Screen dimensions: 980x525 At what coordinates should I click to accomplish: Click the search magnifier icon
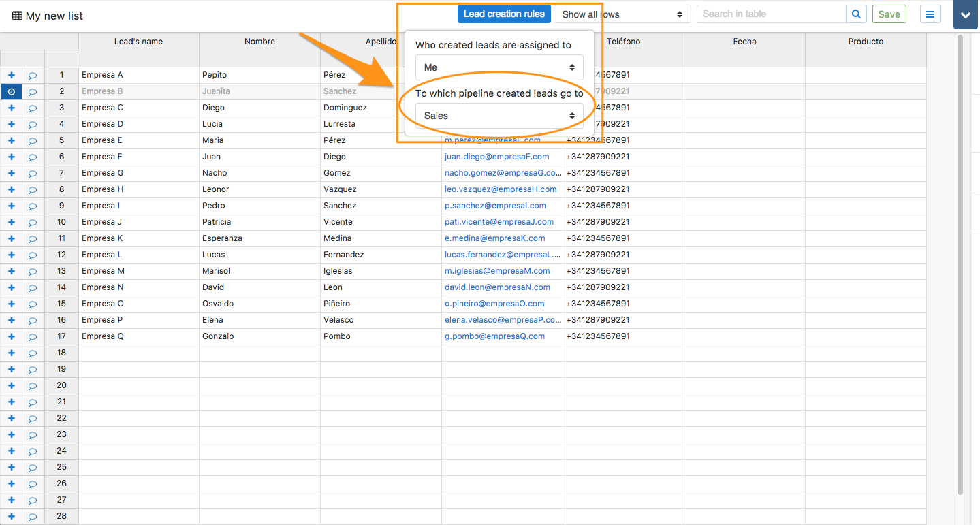(856, 14)
